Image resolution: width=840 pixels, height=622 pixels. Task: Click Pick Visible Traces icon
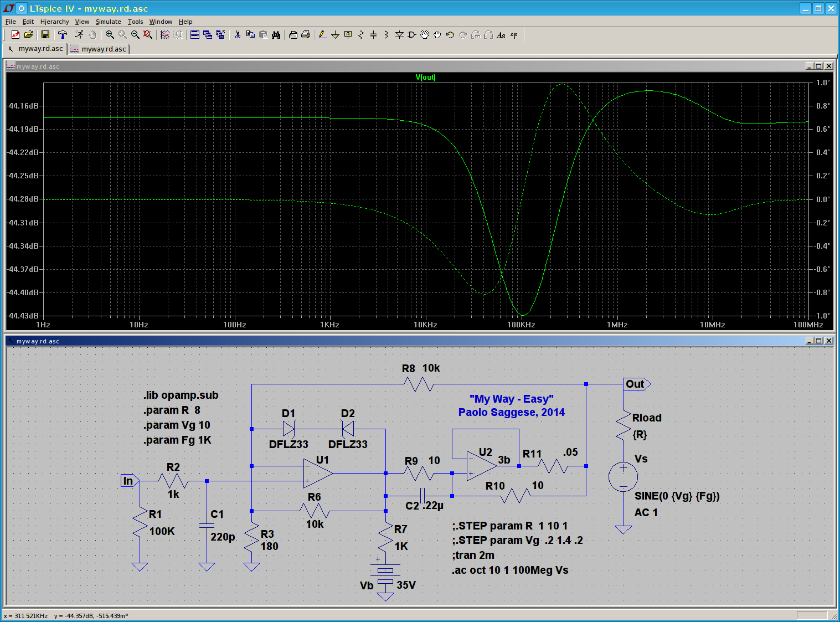tap(165, 35)
